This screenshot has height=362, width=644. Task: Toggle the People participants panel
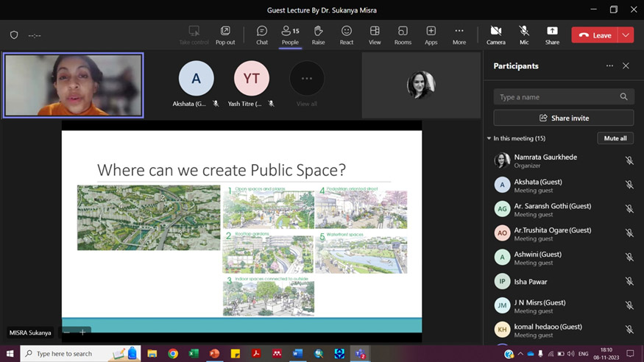tap(290, 35)
